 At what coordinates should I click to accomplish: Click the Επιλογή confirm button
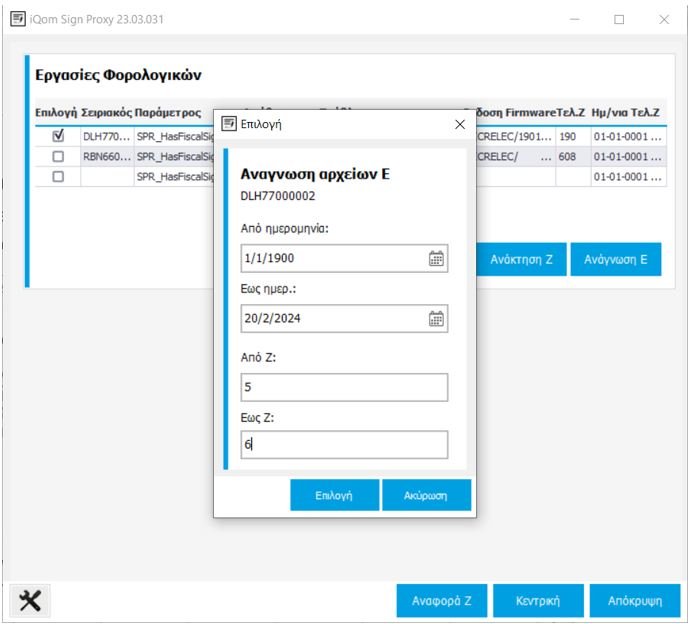[x=335, y=495]
